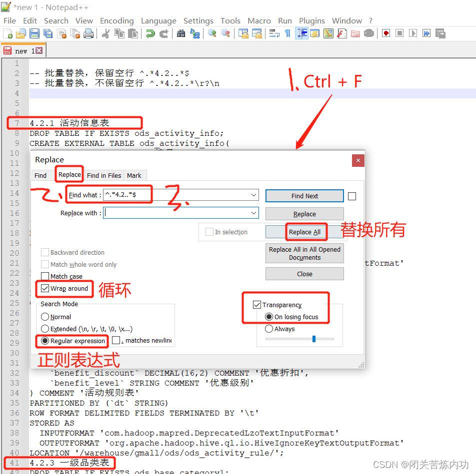Click the Replace button below Find Next
Viewport: 476px width, 474px height.
pyautogui.click(x=304, y=214)
